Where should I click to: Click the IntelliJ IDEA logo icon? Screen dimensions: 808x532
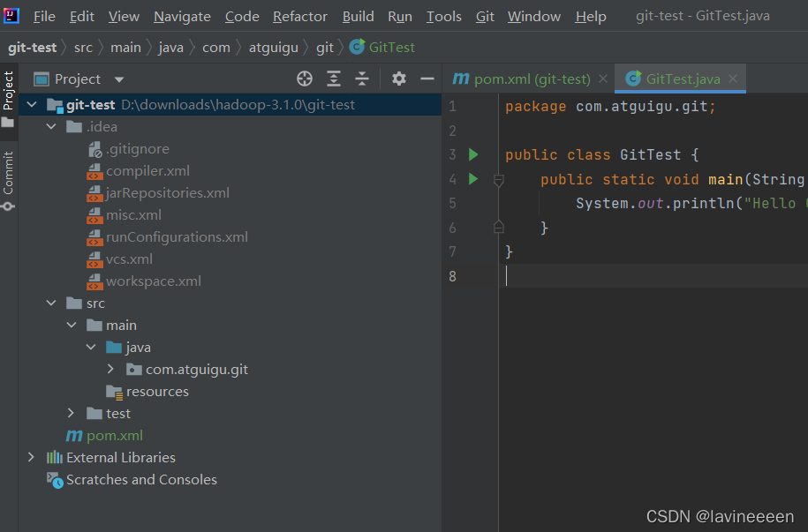pos(11,16)
